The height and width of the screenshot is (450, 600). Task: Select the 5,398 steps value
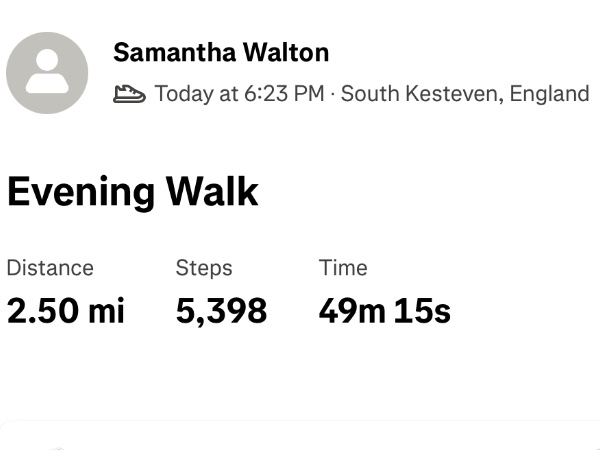(x=221, y=311)
